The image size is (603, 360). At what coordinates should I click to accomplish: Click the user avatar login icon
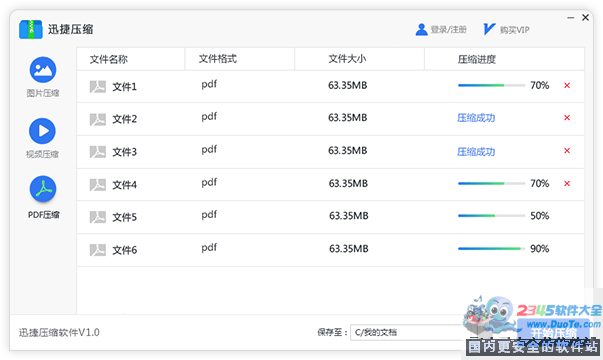click(421, 30)
